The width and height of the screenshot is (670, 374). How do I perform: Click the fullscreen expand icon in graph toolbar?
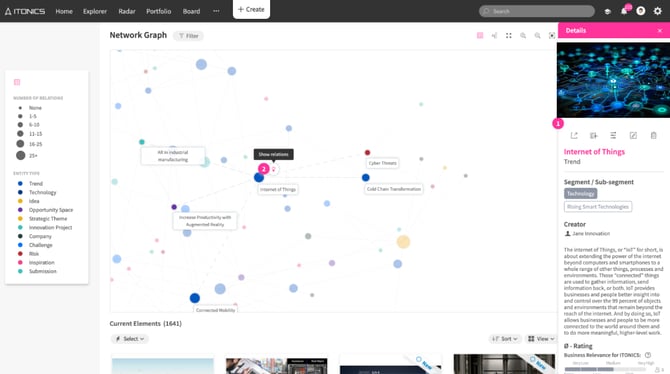[508, 35]
